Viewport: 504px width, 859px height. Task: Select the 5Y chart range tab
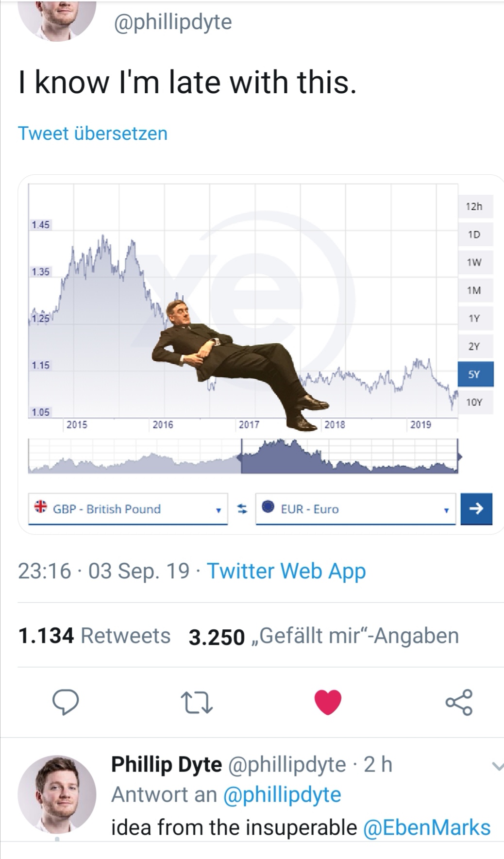click(x=475, y=374)
